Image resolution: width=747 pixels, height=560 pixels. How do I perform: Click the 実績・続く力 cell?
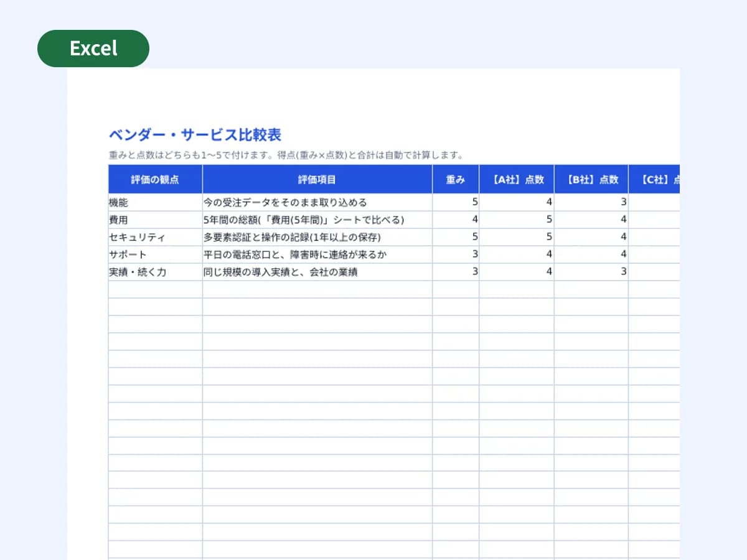click(x=155, y=272)
